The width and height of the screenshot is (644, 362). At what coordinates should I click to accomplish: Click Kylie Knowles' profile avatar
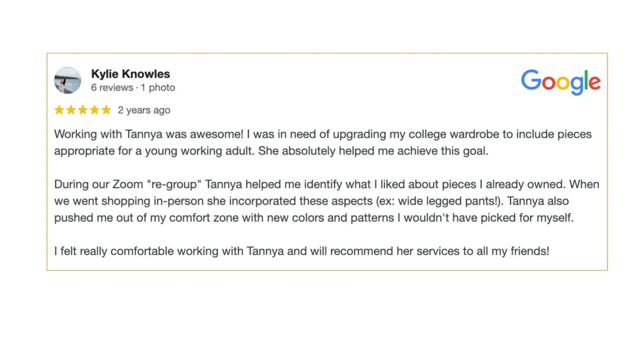[68, 80]
